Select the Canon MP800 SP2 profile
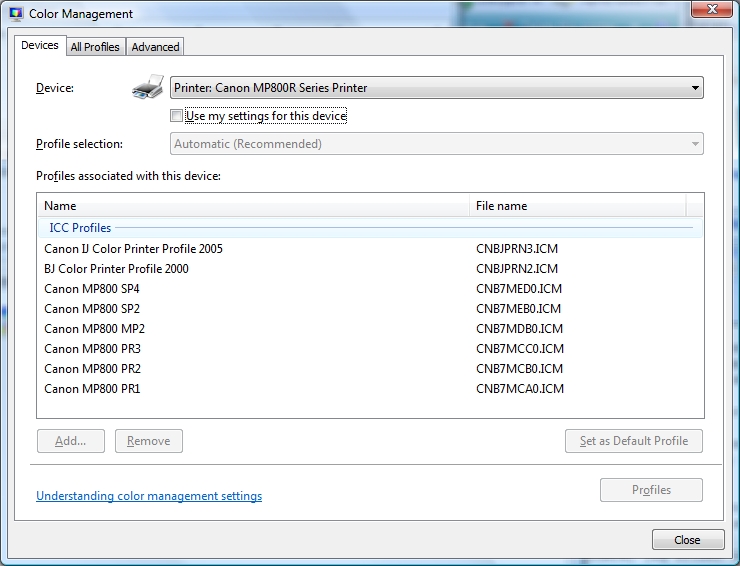 click(x=92, y=309)
